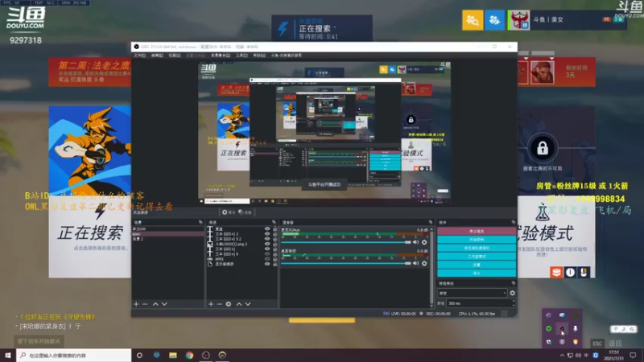Undock the Sources panel with its header icon

coord(274,223)
